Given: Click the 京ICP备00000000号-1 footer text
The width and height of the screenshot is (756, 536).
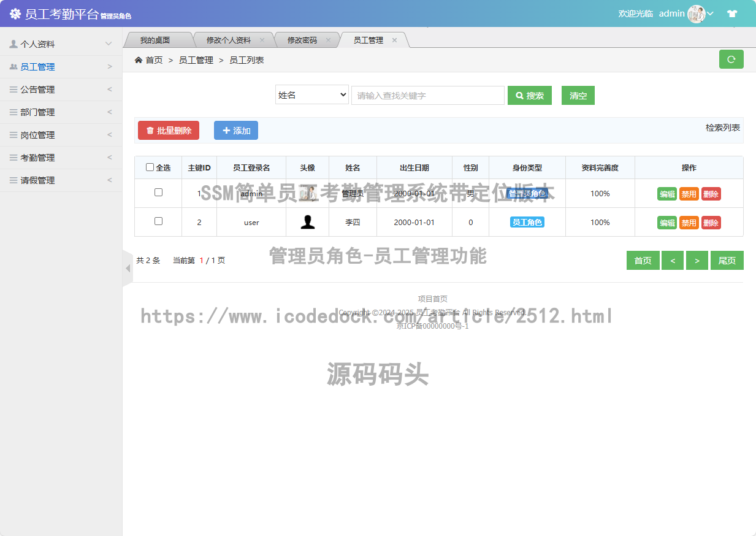Looking at the screenshot, I should pyautogui.click(x=433, y=326).
